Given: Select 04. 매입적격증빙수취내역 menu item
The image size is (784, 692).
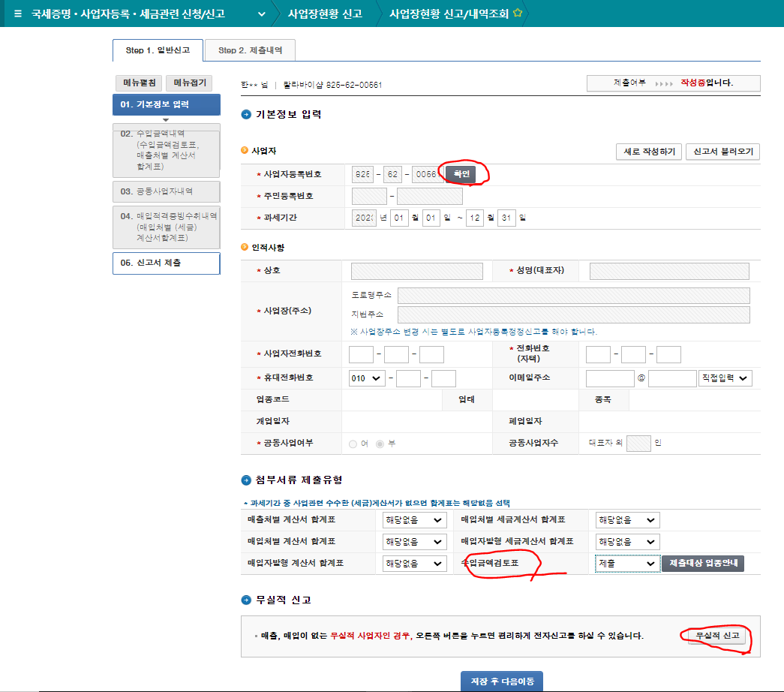Looking at the screenshot, I should point(167,227).
